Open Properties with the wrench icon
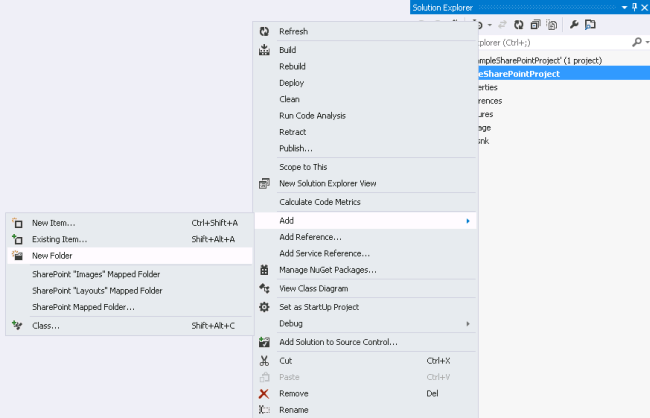650x418 pixels. (x=574, y=25)
